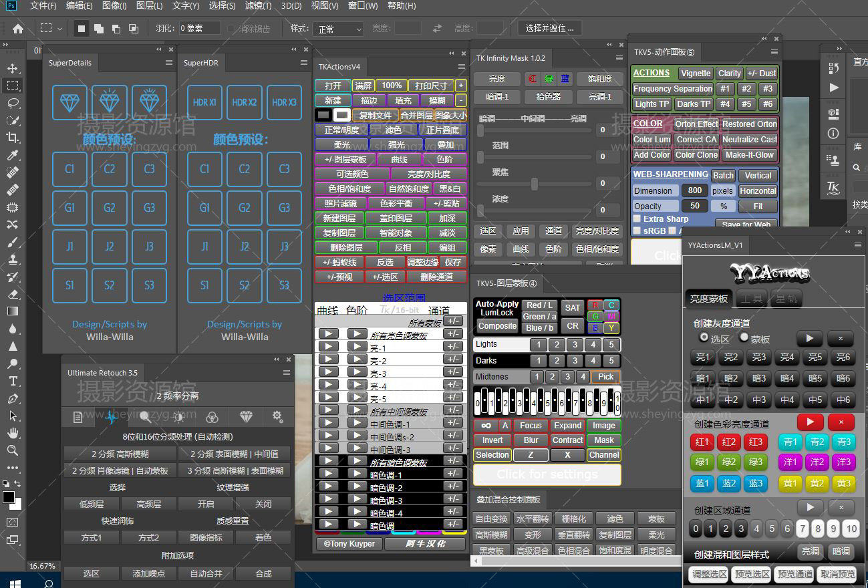Select the Move tool
Viewport: 868px width, 588px height.
[12, 68]
